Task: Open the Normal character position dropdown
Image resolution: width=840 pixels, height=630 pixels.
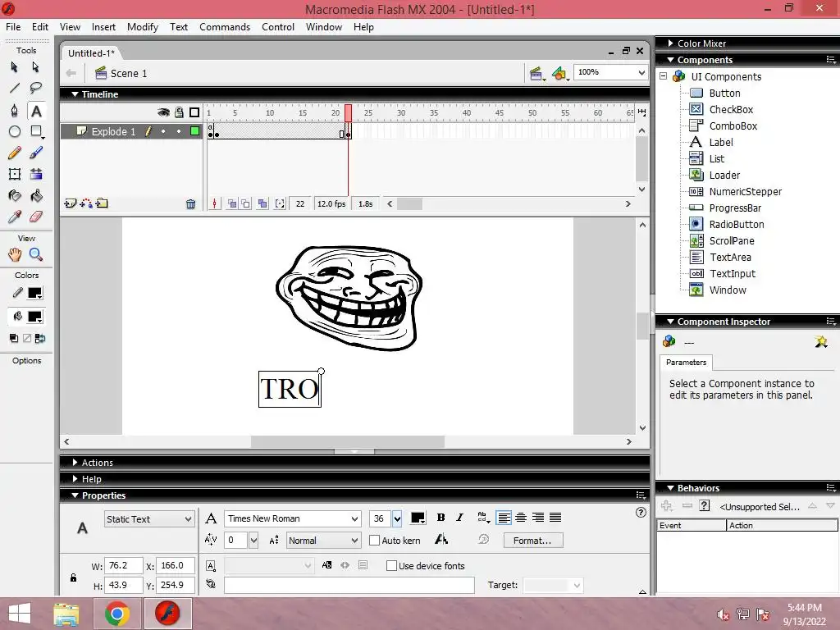Action: pyautogui.click(x=323, y=541)
